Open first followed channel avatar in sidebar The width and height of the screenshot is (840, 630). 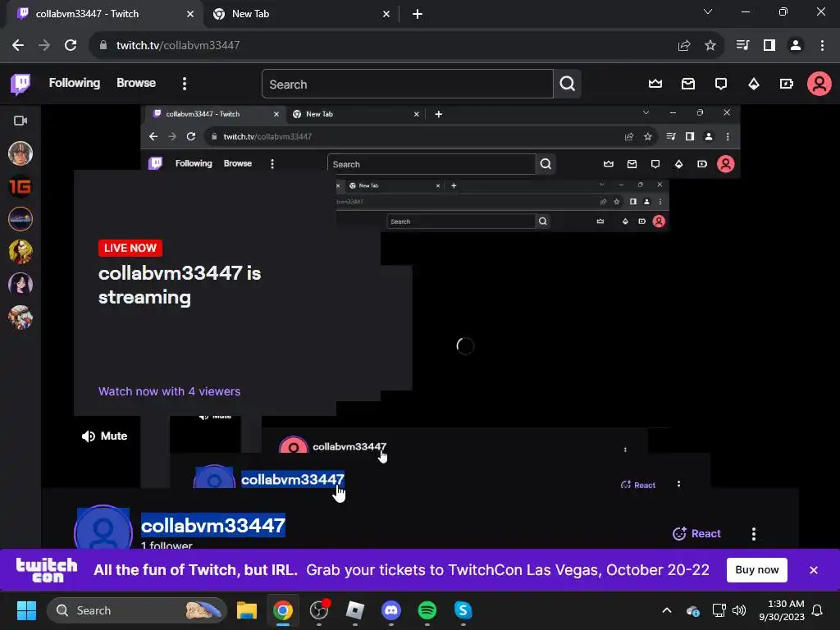[x=21, y=153]
